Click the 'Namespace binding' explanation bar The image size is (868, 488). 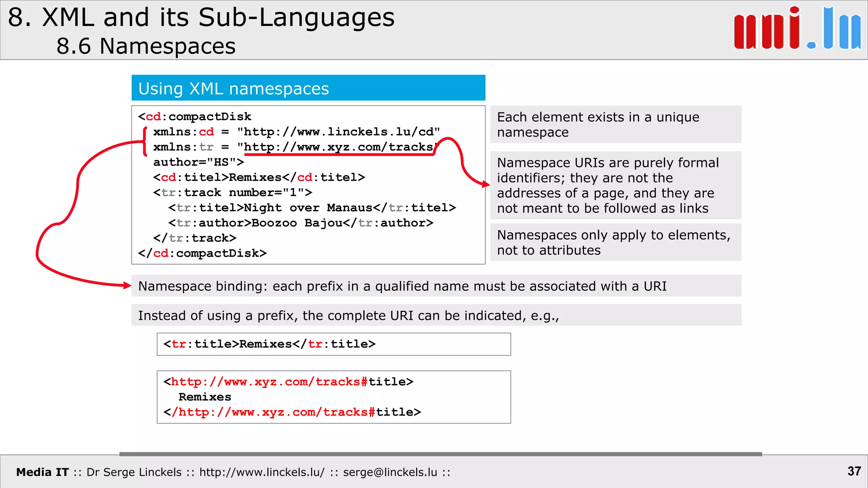point(436,286)
